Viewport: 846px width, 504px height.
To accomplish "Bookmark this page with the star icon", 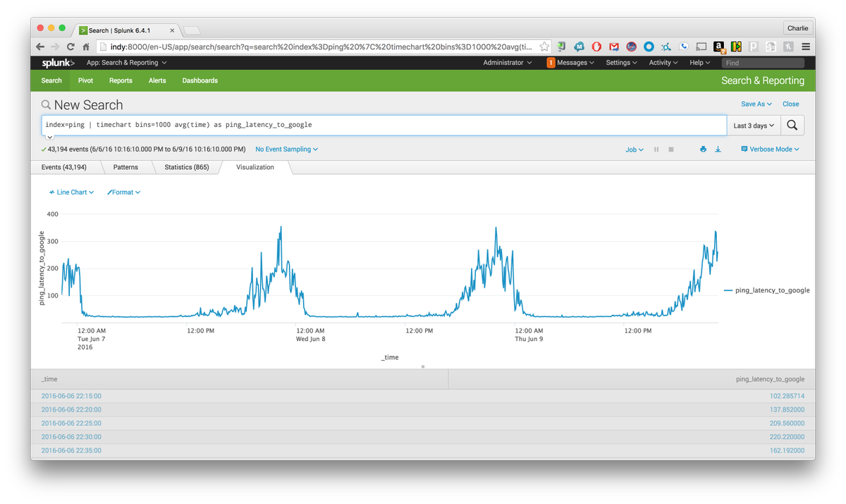I will pos(544,47).
